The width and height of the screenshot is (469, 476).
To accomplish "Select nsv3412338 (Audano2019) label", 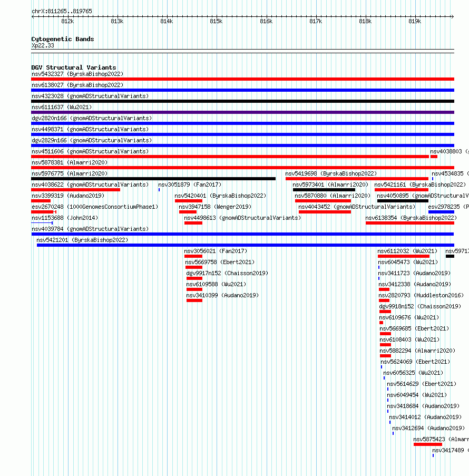I will point(415,285).
